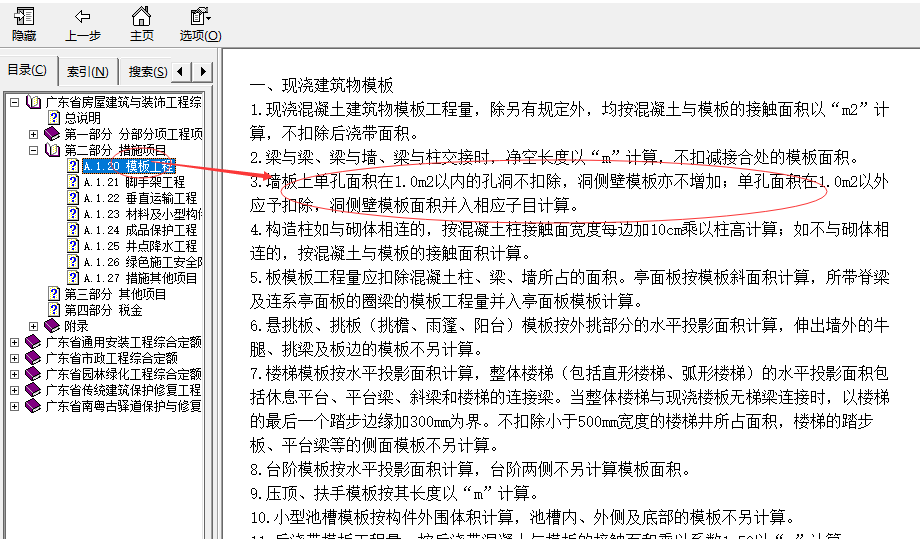Expand 第一部分 分部分项工程项 node

point(33,134)
